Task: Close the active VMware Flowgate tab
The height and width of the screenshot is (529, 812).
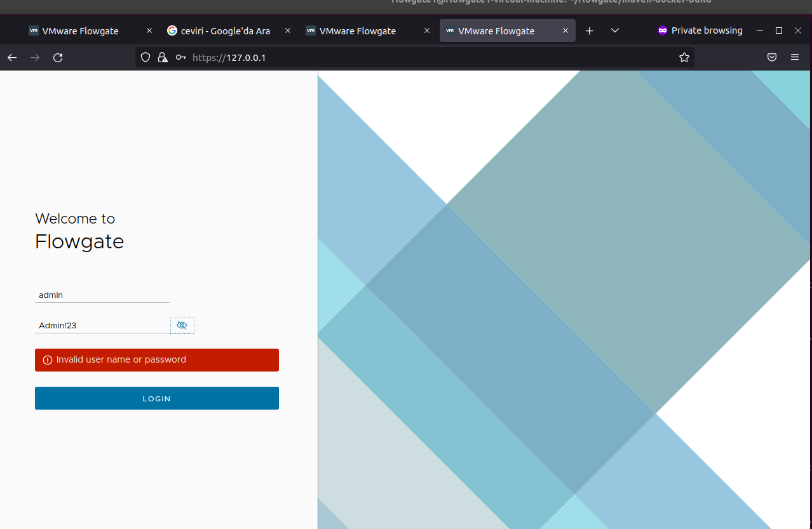Action: pyautogui.click(x=565, y=30)
